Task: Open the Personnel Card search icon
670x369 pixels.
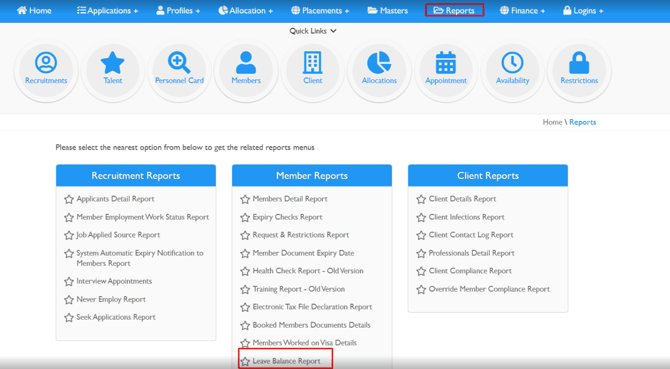Action: pyautogui.click(x=179, y=62)
